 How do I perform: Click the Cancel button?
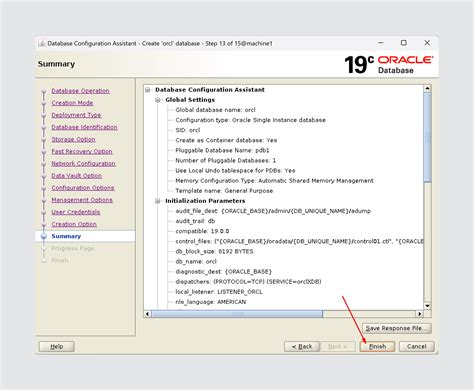click(x=417, y=346)
